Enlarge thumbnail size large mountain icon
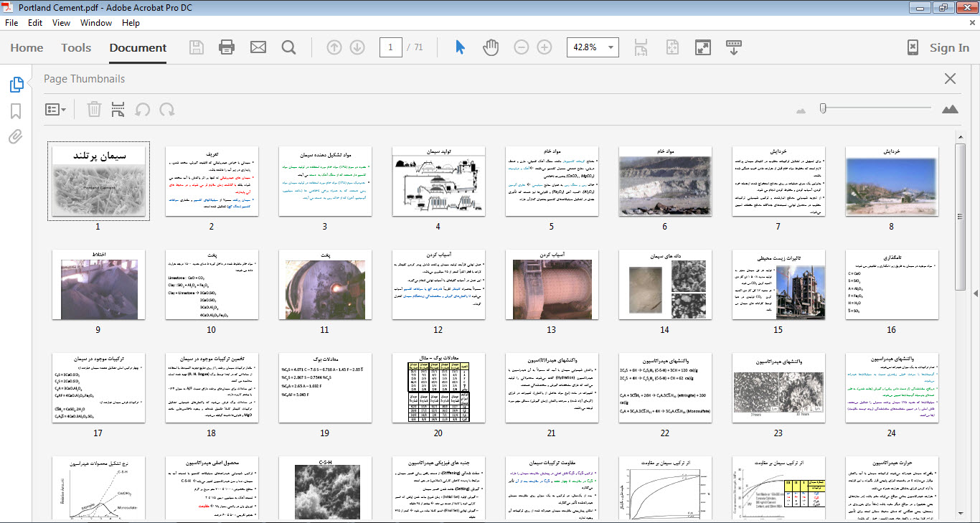 pyautogui.click(x=950, y=109)
